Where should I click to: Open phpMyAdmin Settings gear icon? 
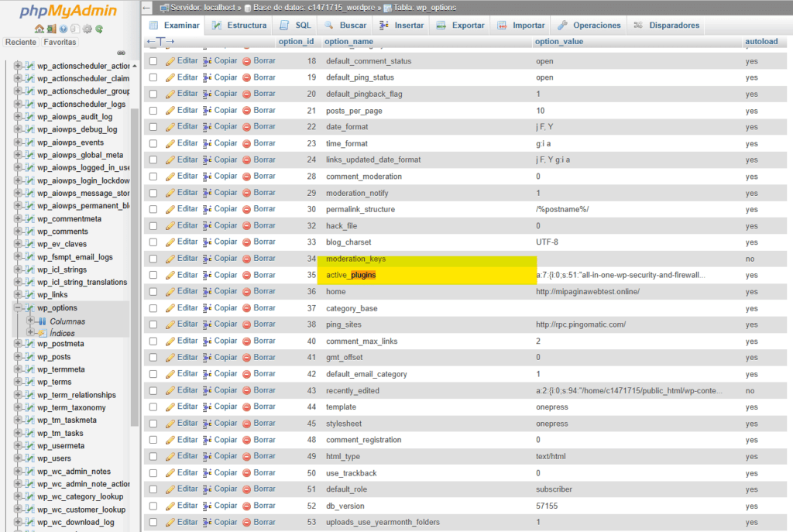pyautogui.click(x=87, y=29)
